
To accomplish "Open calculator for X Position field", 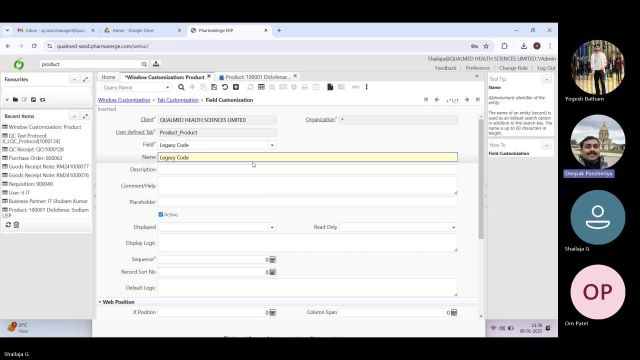I will coord(273,312).
